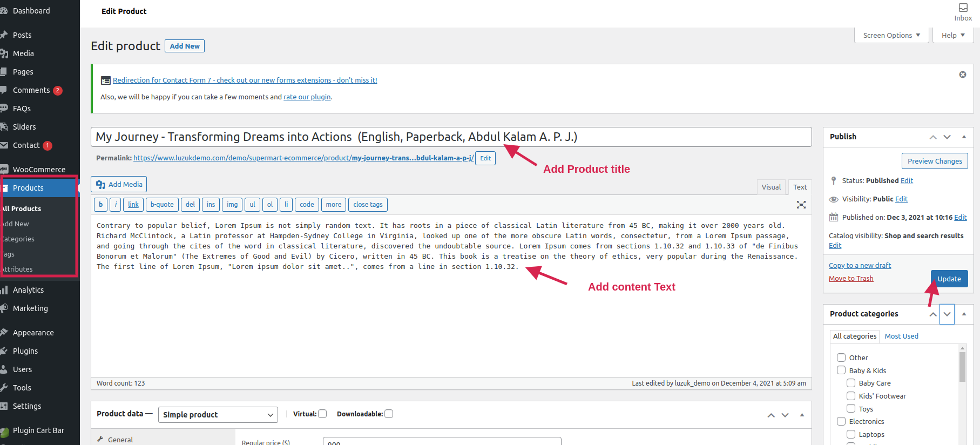Click the Plugins sidebar icon

click(x=4, y=351)
